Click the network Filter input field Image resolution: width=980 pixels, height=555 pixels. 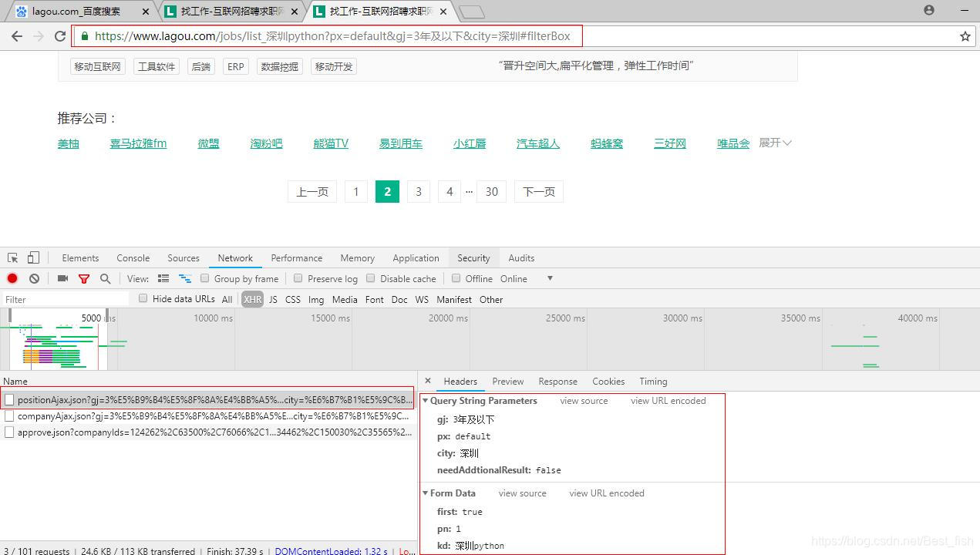click(x=66, y=299)
